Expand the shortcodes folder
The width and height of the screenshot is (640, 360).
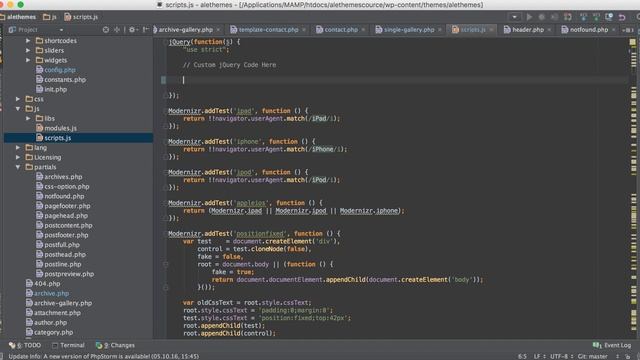point(28,41)
